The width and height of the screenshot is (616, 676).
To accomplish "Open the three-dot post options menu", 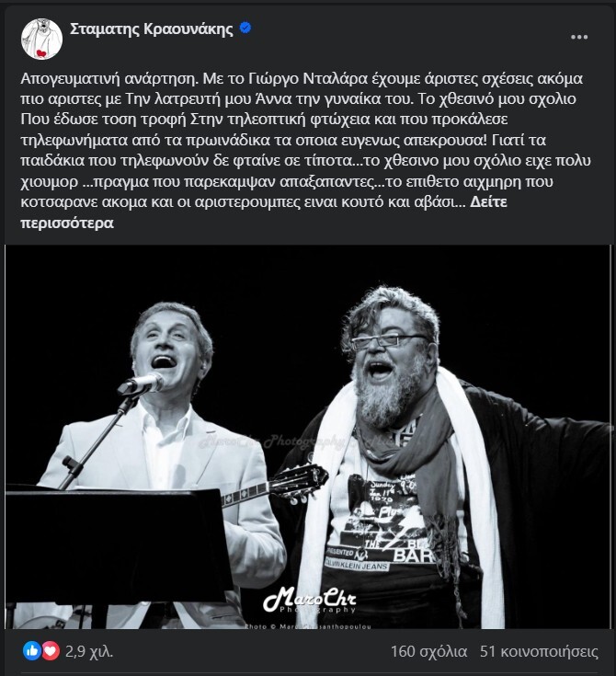I will [x=579, y=37].
